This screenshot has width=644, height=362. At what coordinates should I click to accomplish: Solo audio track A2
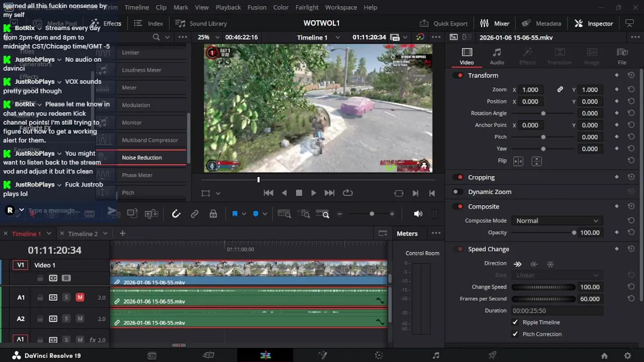pyautogui.click(x=66, y=319)
